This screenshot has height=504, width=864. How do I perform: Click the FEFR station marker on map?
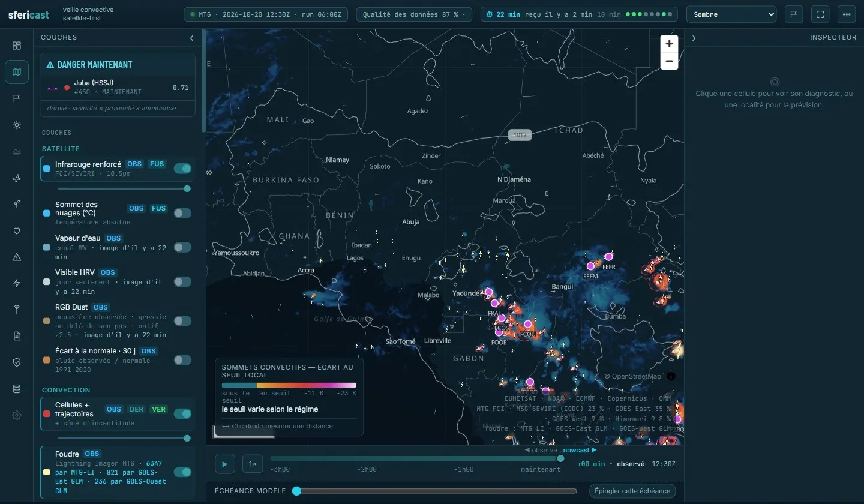(609, 257)
